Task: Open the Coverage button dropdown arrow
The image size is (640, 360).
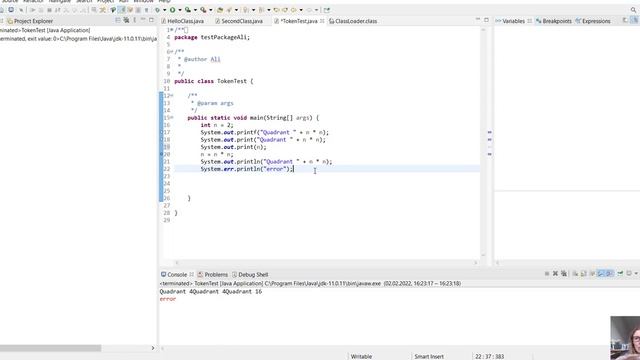Action: pos(195,10)
